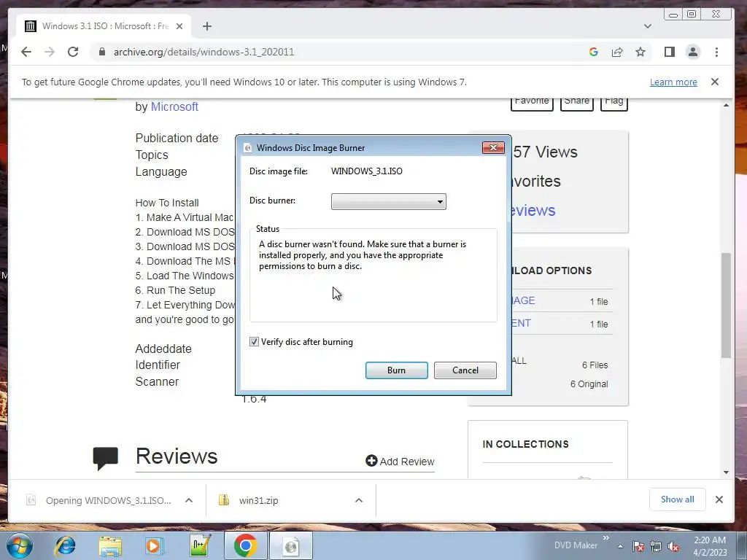This screenshot has height=560, width=747.
Task: Click the DVD Maker taskbar toolbar
Action: 576,545
